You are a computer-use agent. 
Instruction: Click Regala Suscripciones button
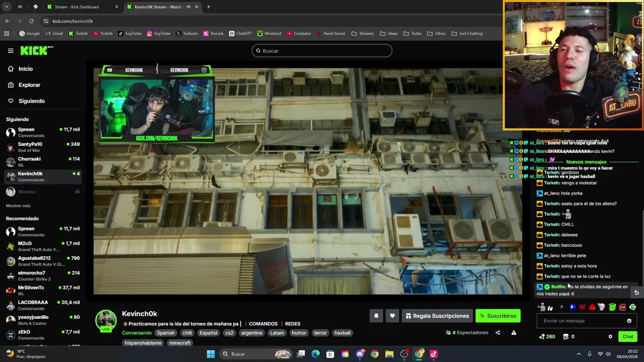coord(437,316)
